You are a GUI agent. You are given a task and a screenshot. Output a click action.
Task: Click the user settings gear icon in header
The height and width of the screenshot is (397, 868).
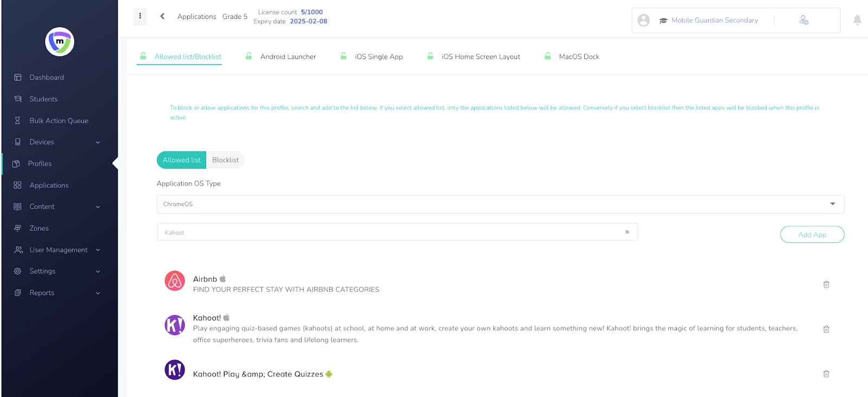click(804, 20)
